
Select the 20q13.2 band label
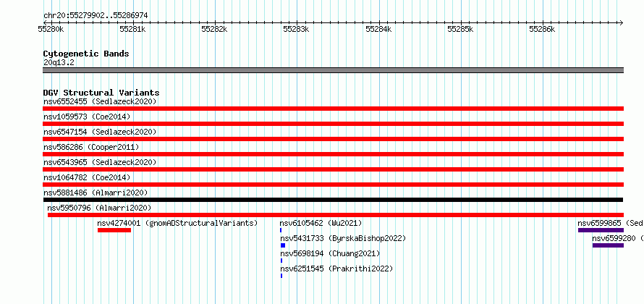(x=59, y=63)
